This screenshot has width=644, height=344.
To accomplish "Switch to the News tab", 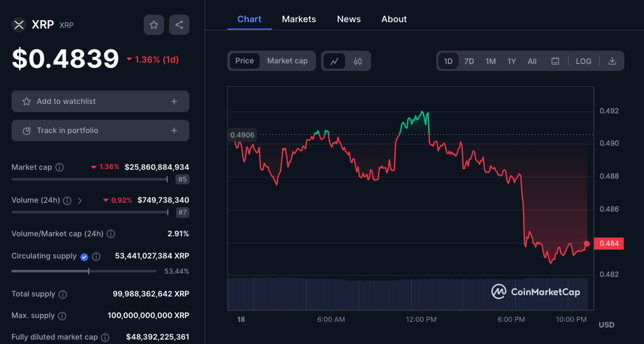I will point(349,19).
